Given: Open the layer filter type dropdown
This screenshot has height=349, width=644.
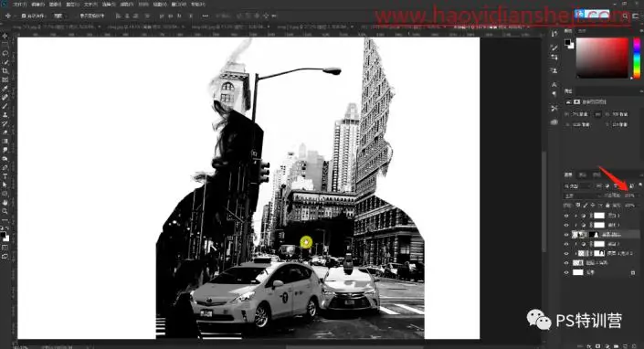Looking at the screenshot, I should [576, 186].
